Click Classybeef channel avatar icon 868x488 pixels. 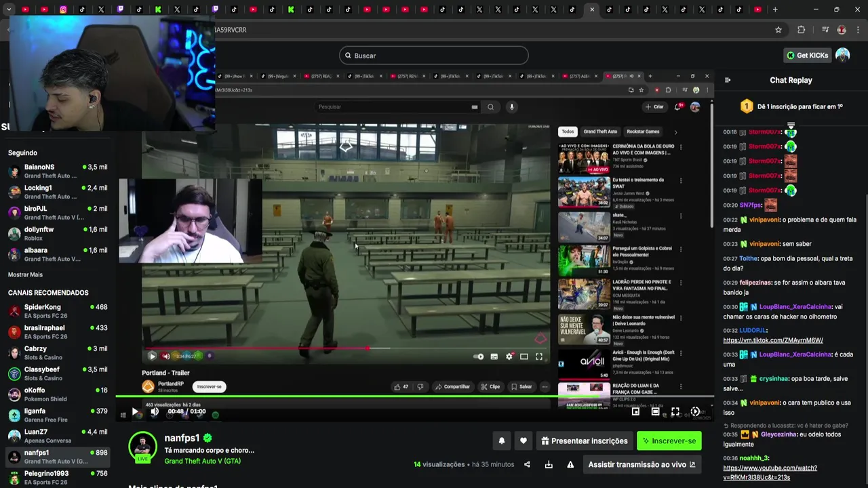pos(14,373)
